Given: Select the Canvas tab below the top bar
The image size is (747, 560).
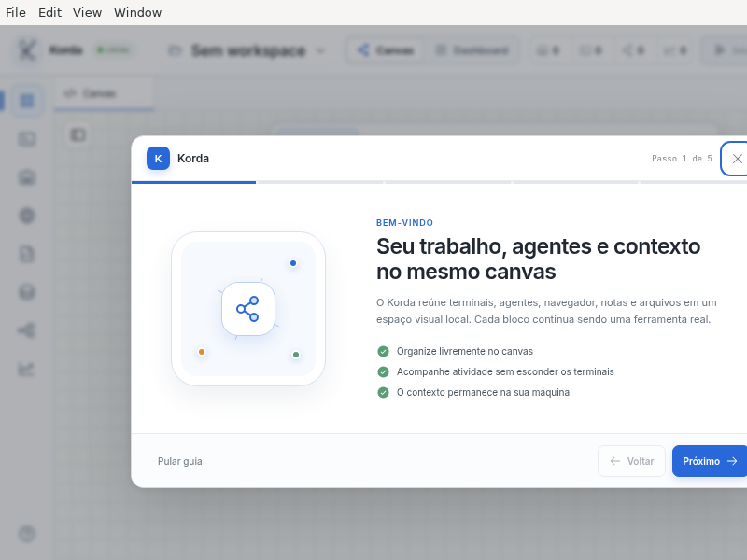Looking at the screenshot, I should point(104,94).
